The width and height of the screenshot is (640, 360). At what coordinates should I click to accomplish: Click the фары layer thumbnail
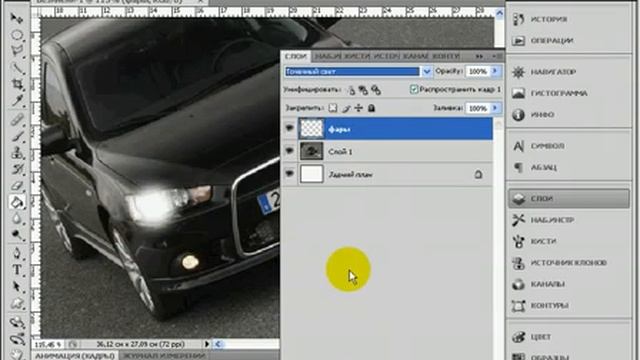311,129
